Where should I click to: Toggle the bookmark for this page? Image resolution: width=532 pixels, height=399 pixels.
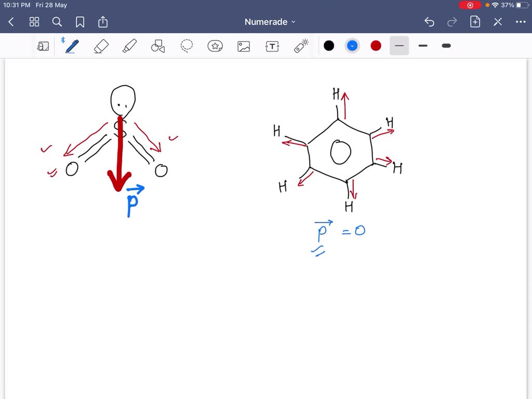click(79, 22)
